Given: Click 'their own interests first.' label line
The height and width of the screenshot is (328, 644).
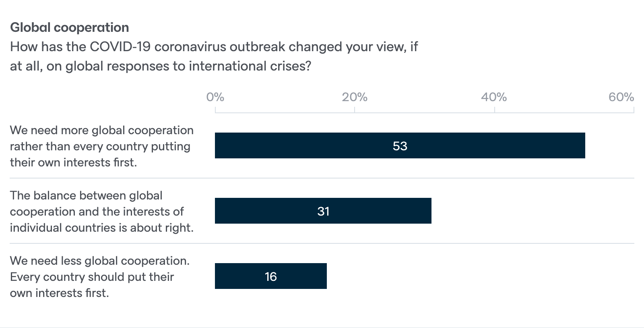Looking at the screenshot, I should coord(73,162).
